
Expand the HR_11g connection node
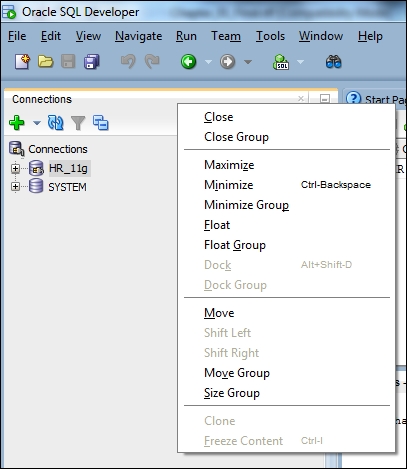(15, 168)
